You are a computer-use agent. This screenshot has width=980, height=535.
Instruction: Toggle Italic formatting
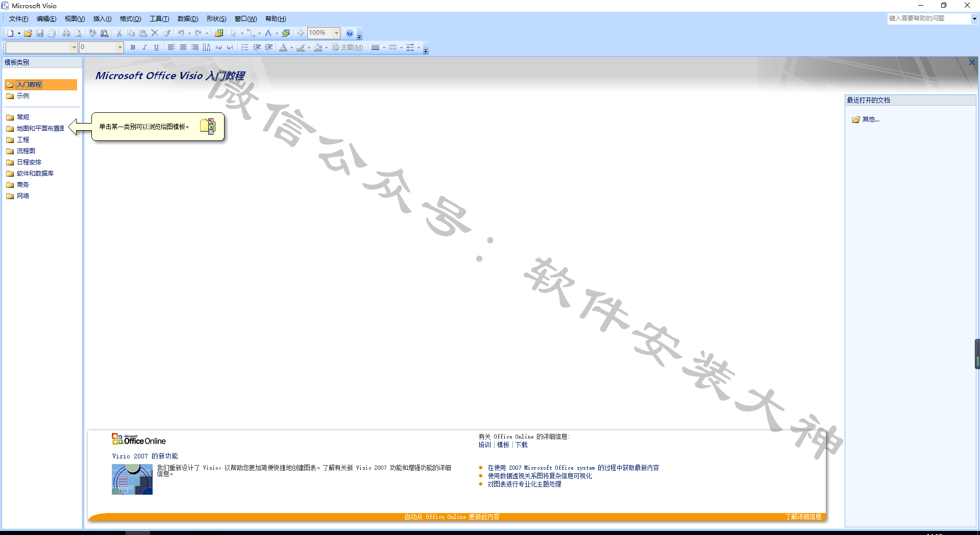[144, 47]
